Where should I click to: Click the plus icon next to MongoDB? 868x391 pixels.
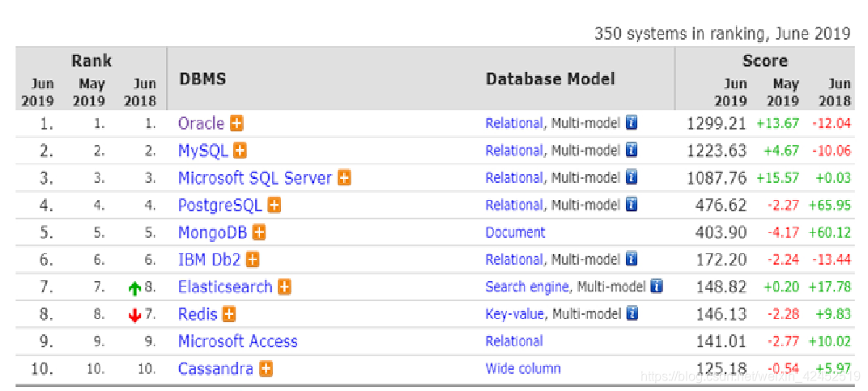[258, 232]
